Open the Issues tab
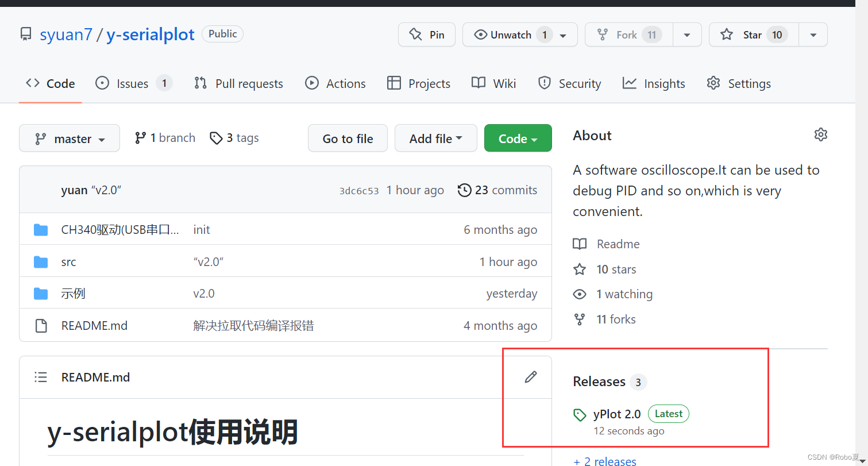 click(x=133, y=83)
